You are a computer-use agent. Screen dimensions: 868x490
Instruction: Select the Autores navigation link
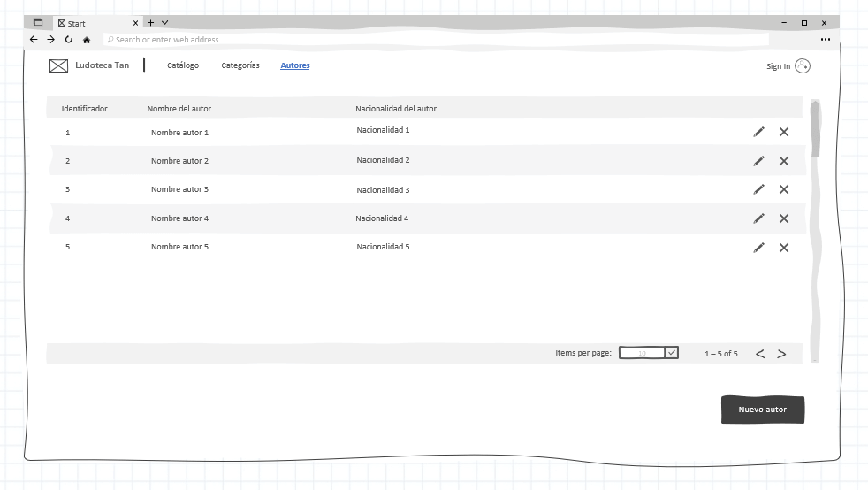295,65
